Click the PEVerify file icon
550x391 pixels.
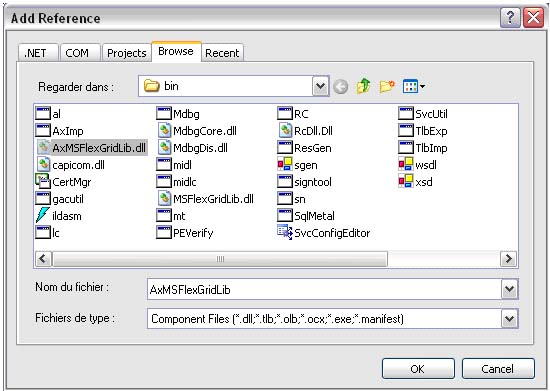pyautogui.click(x=164, y=232)
